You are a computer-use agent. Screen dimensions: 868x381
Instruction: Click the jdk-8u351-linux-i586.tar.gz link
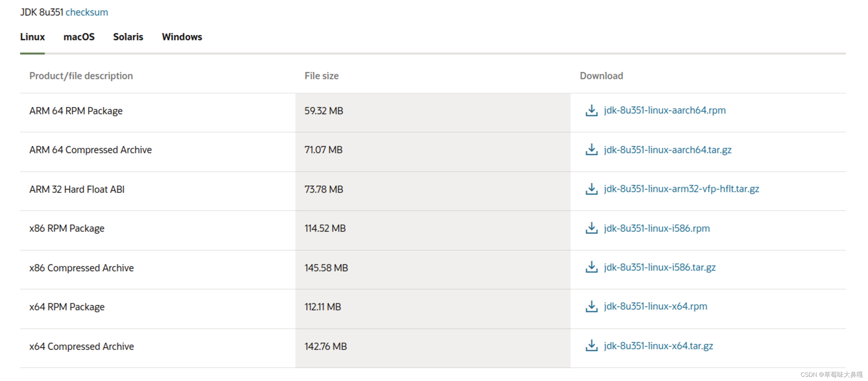click(659, 267)
